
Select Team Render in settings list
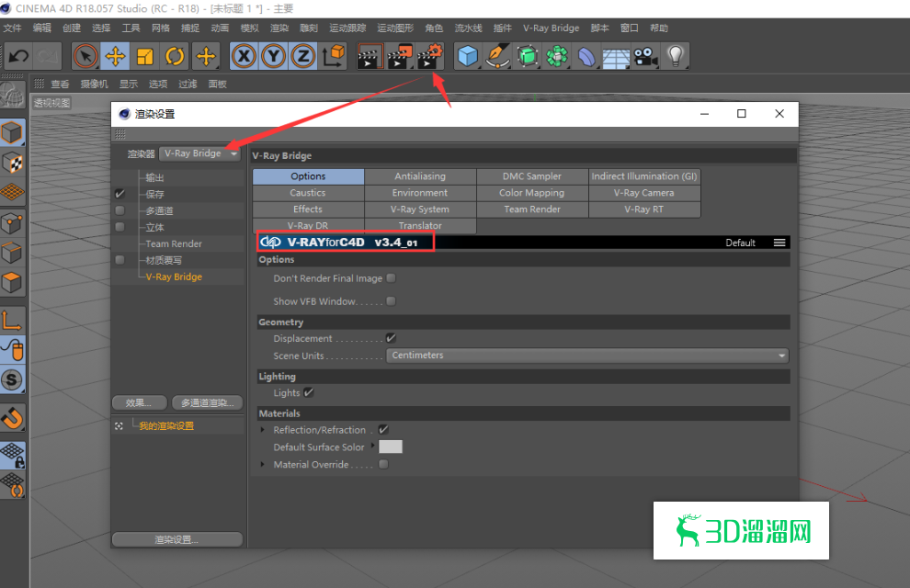[x=174, y=243]
